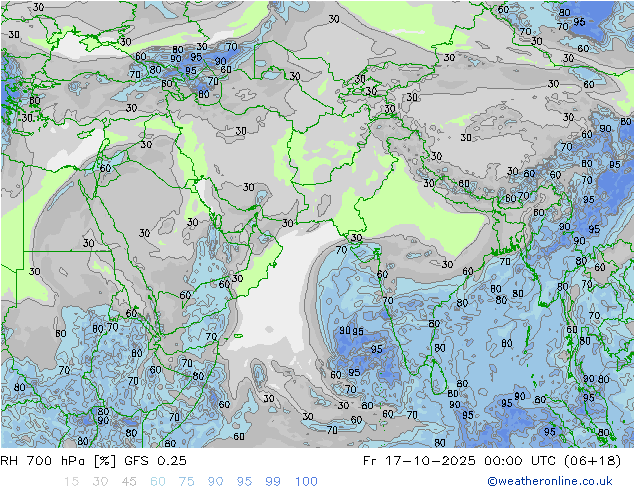Click the legend value 30 below the map
Viewport: 634px width, 490px height.
[100, 482]
